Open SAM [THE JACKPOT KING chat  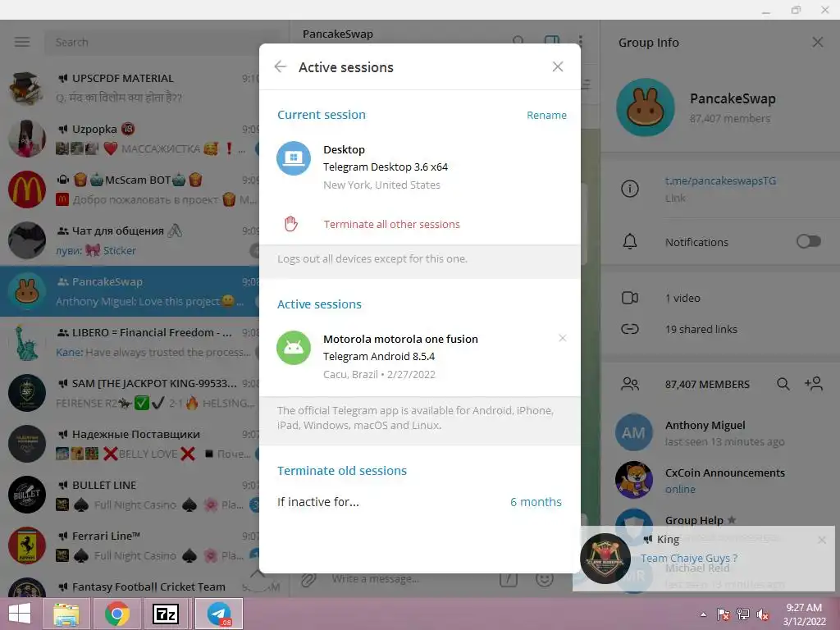pyautogui.click(x=130, y=393)
